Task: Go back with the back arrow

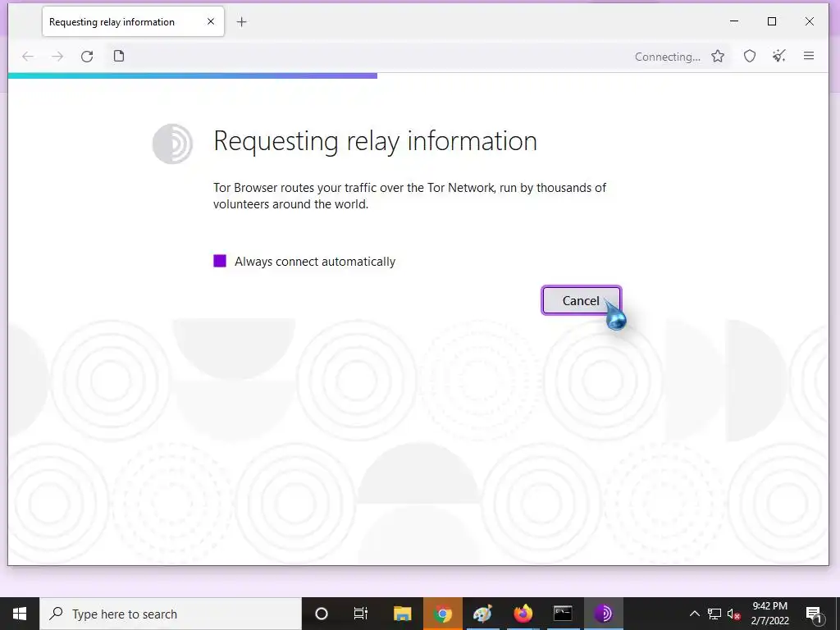Action: pos(28,57)
